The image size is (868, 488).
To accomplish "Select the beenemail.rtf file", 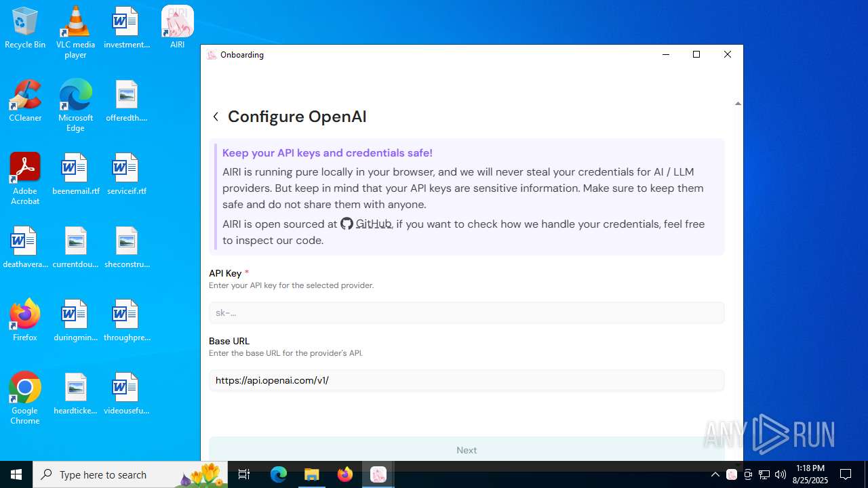I will (75, 174).
